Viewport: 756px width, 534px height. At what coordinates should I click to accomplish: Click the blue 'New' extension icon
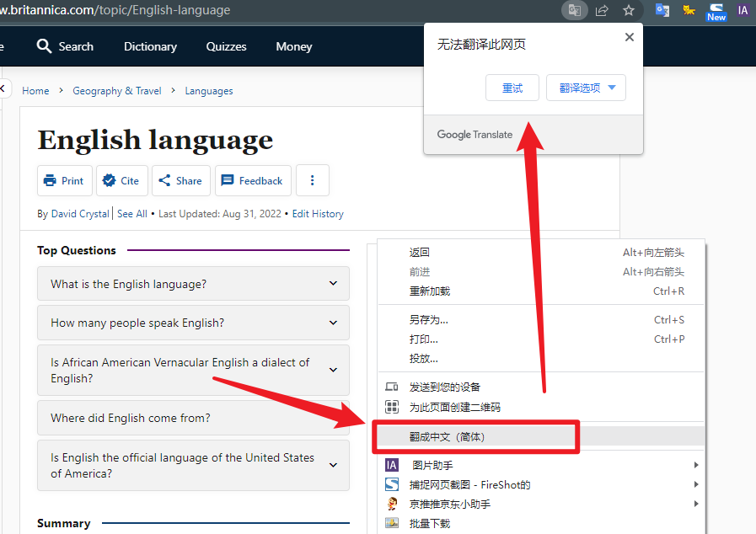[x=716, y=10]
